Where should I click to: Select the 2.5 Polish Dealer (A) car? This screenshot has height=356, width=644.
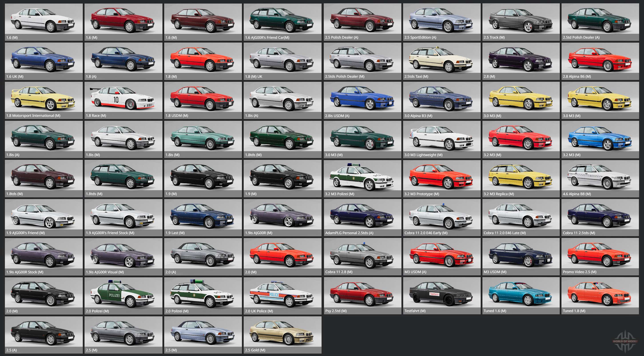coord(362,22)
